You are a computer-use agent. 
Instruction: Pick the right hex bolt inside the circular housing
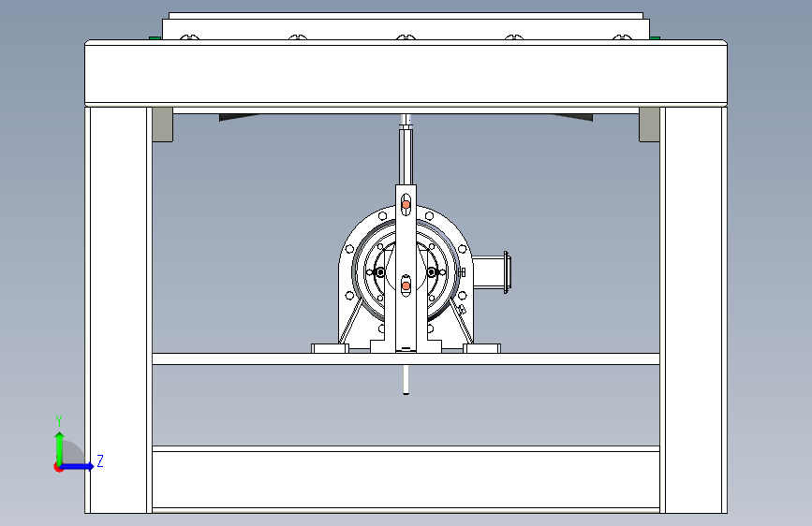coord(432,272)
